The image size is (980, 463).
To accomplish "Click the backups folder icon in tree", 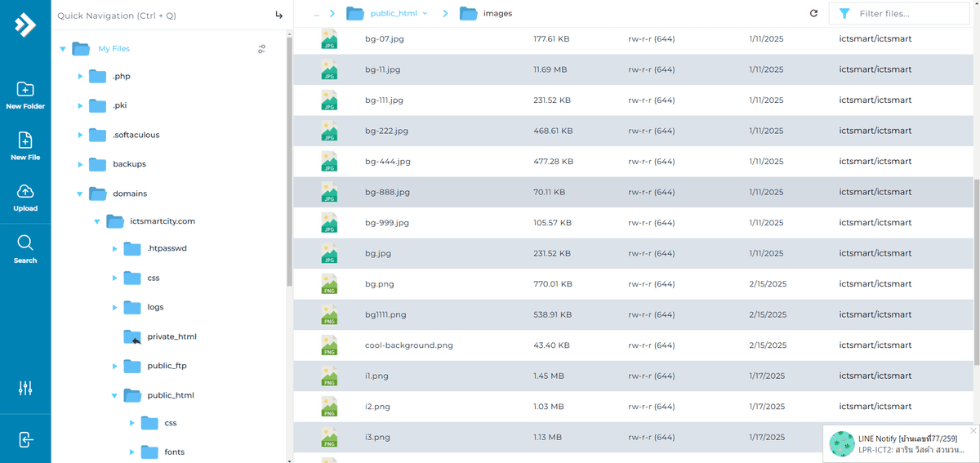I will pos(98,164).
